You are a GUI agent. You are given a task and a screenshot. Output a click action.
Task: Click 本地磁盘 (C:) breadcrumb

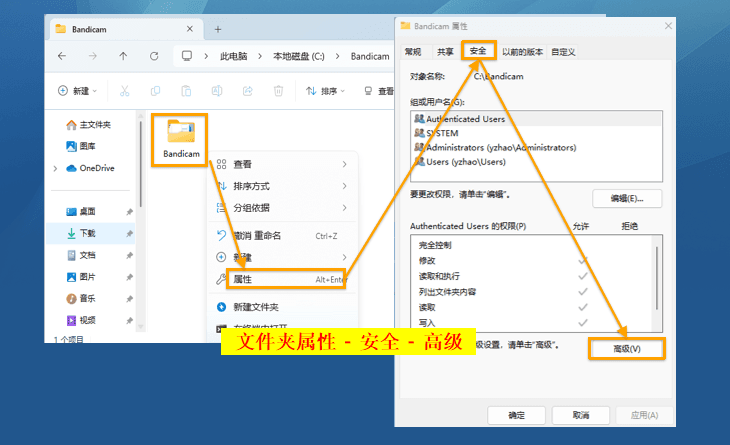pyautogui.click(x=298, y=56)
